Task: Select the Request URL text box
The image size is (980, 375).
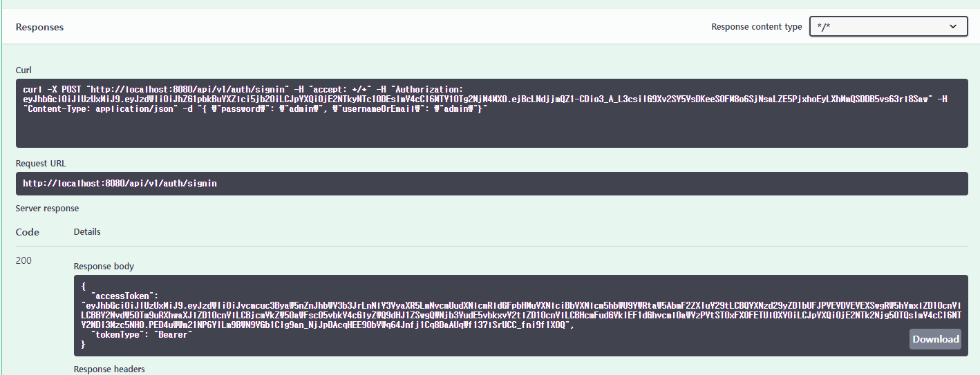Action: tap(492, 184)
